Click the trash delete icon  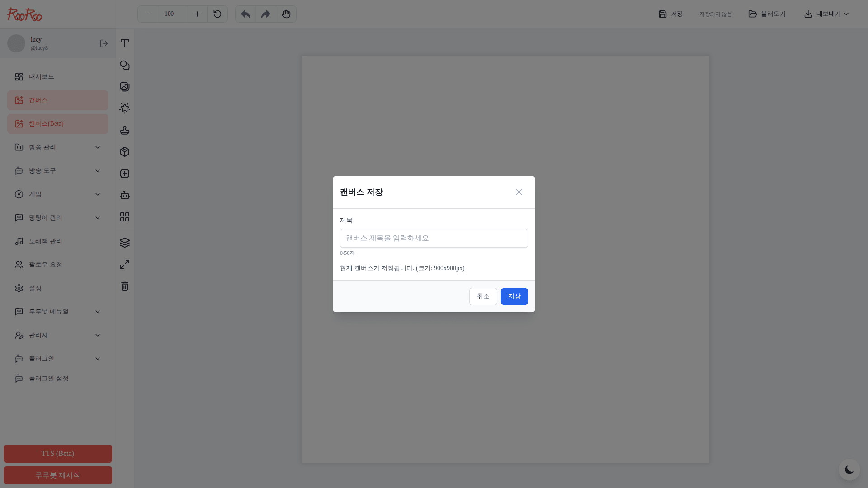click(x=125, y=286)
